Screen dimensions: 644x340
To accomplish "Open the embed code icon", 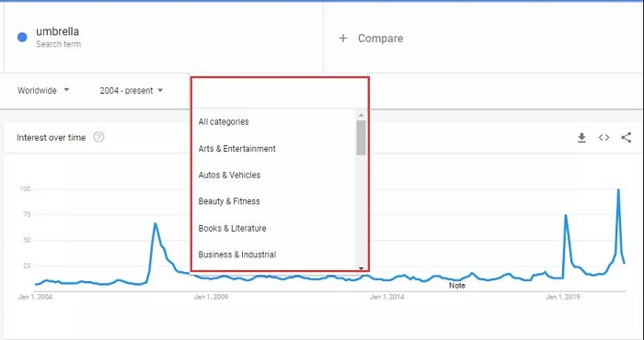I will tap(604, 138).
